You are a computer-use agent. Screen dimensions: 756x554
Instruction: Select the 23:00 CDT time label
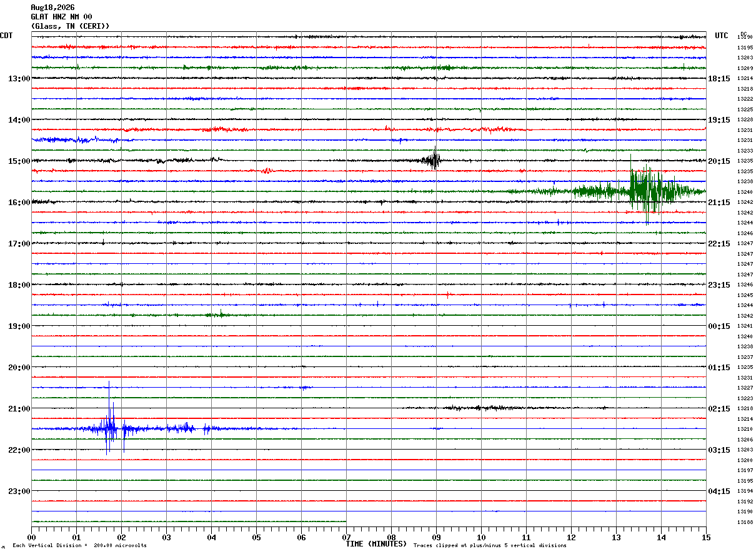pyautogui.click(x=19, y=491)
